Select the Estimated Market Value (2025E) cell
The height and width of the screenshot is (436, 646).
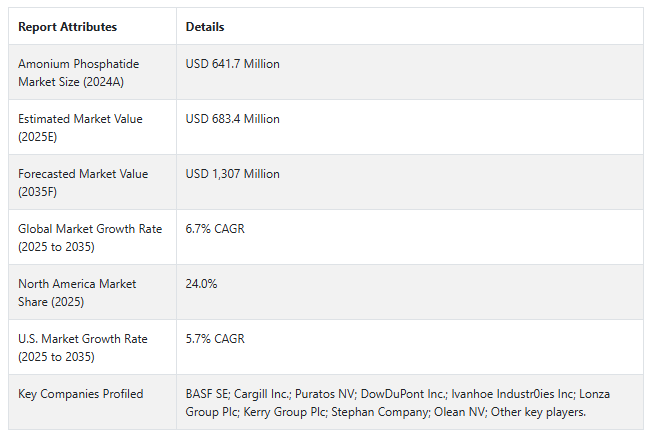click(x=80, y=127)
